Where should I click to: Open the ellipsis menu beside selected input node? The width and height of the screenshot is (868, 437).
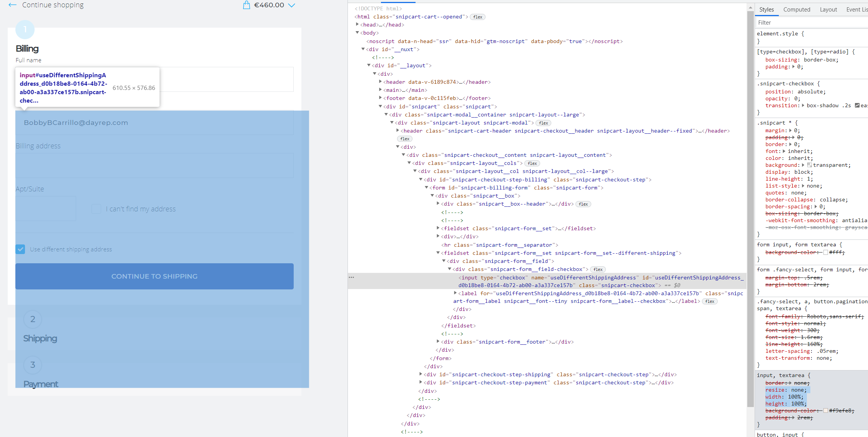click(x=351, y=277)
